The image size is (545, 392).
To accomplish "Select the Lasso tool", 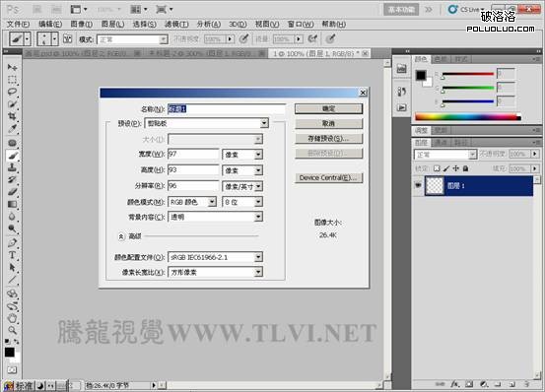I will coord(12,92).
